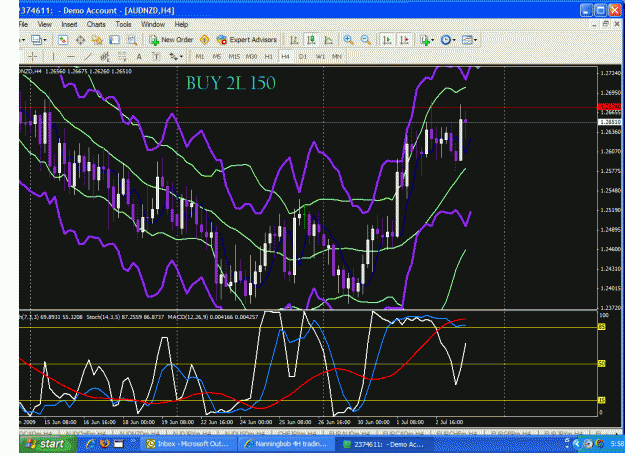625x456 pixels.
Task: Click the indicator values text in subwindow
Action: [139, 317]
